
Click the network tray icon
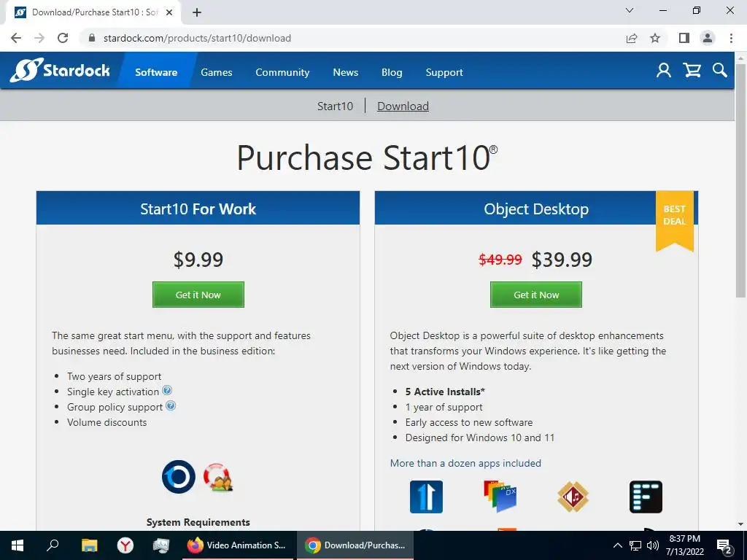[x=635, y=545]
